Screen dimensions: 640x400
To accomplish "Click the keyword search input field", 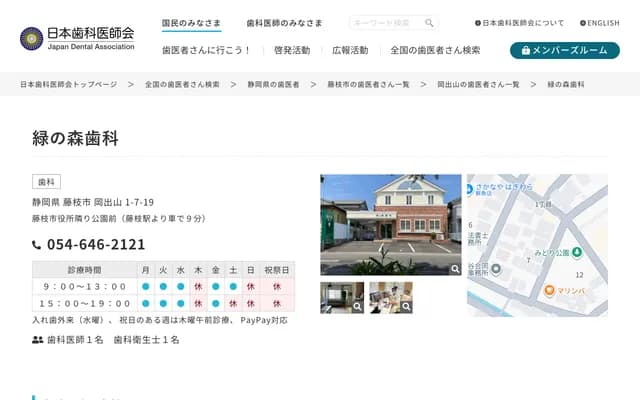I will 385,23.
